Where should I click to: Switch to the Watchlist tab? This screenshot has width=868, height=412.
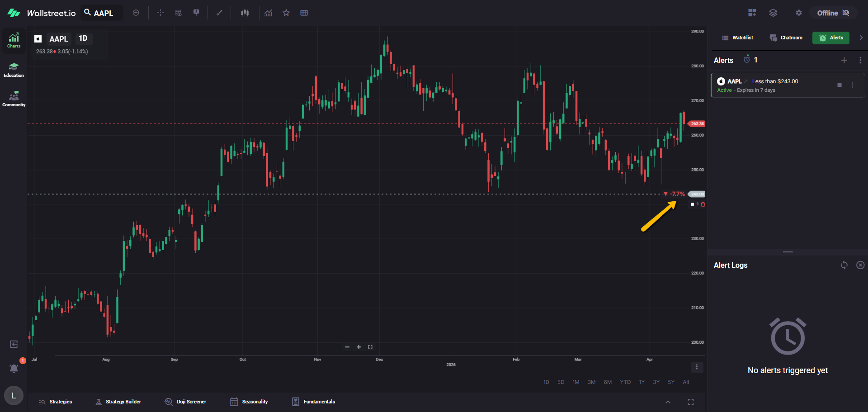pos(737,38)
